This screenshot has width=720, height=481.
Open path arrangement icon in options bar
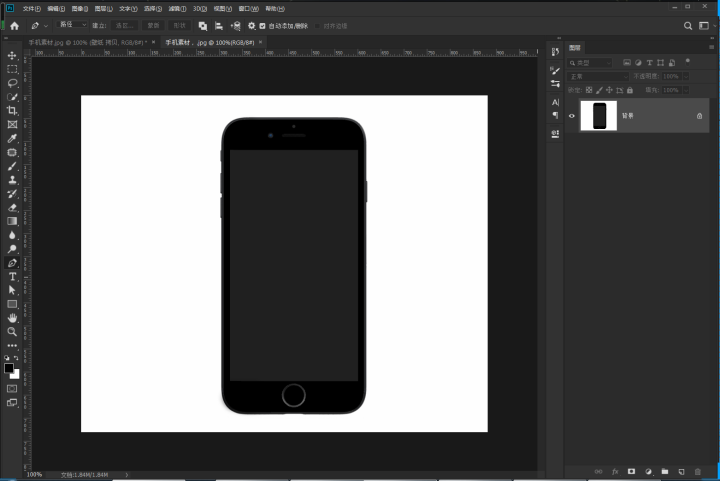(x=236, y=26)
